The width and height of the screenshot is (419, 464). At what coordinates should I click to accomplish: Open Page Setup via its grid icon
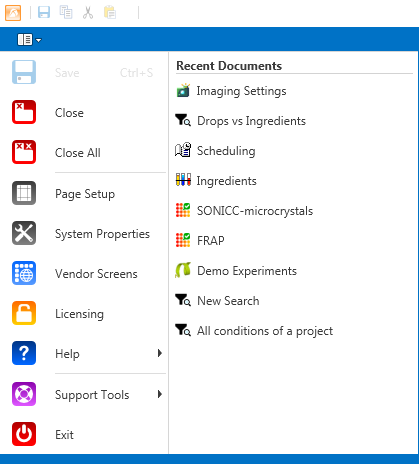coord(24,193)
